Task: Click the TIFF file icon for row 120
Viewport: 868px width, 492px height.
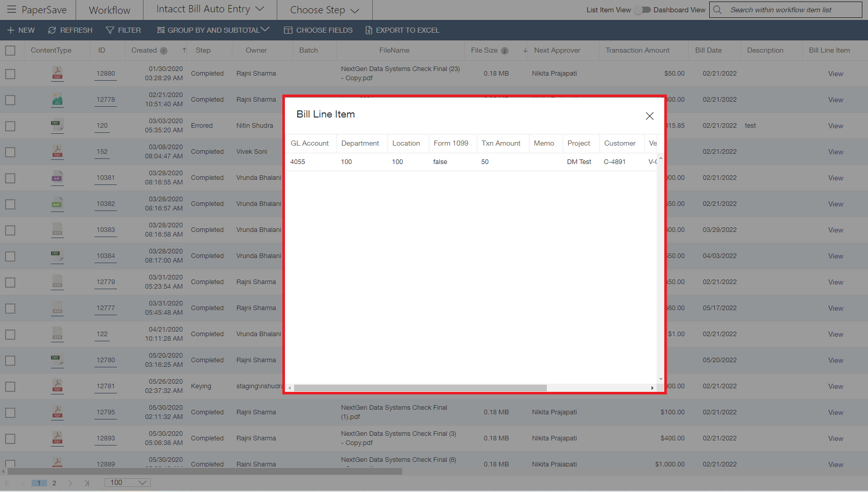Action: click(58, 125)
